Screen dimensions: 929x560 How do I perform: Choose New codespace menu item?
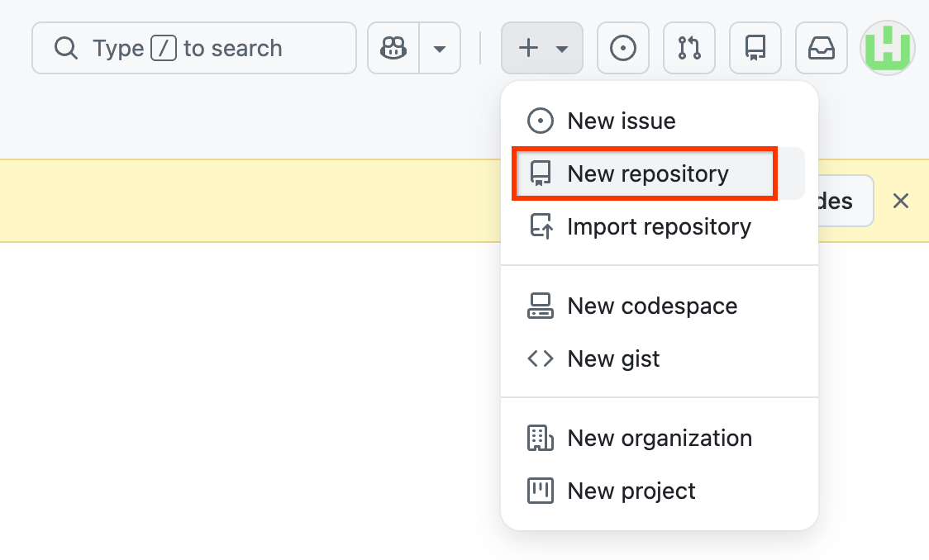coord(659,306)
